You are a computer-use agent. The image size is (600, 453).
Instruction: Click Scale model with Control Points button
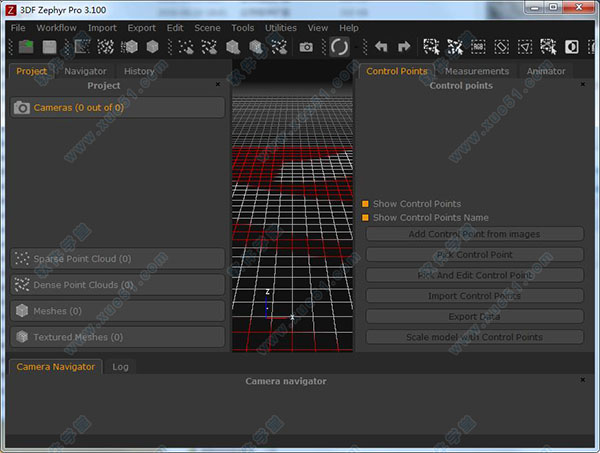(x=474, y=337)
